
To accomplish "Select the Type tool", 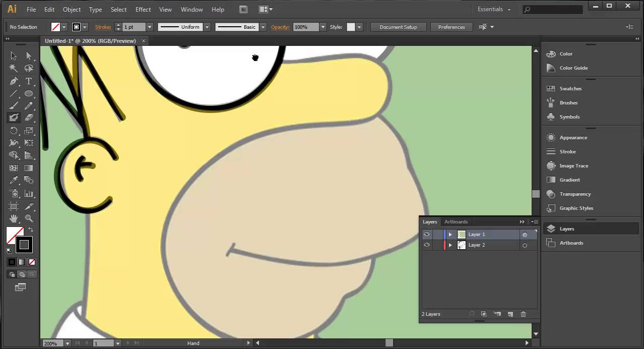I will click(29, 81).
